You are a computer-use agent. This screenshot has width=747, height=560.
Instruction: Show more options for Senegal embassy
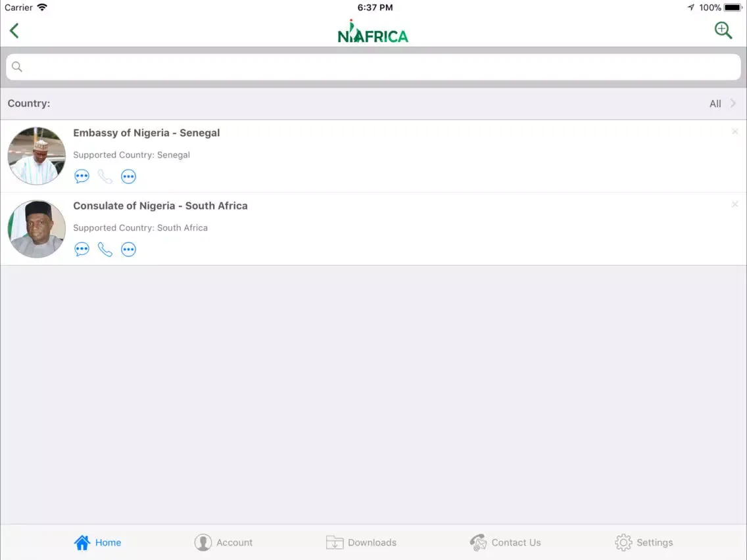128,176
